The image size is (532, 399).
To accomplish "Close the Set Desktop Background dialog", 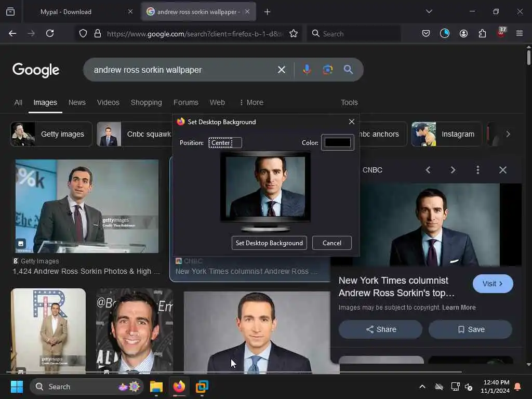I will point(352,122).
